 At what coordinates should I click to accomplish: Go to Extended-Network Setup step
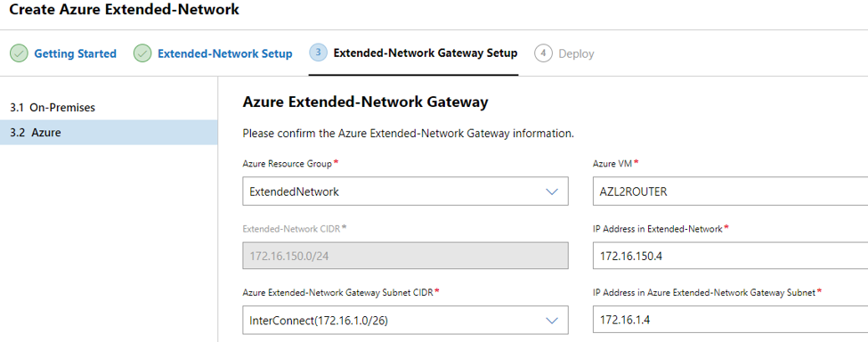click(x=225, y=53)
